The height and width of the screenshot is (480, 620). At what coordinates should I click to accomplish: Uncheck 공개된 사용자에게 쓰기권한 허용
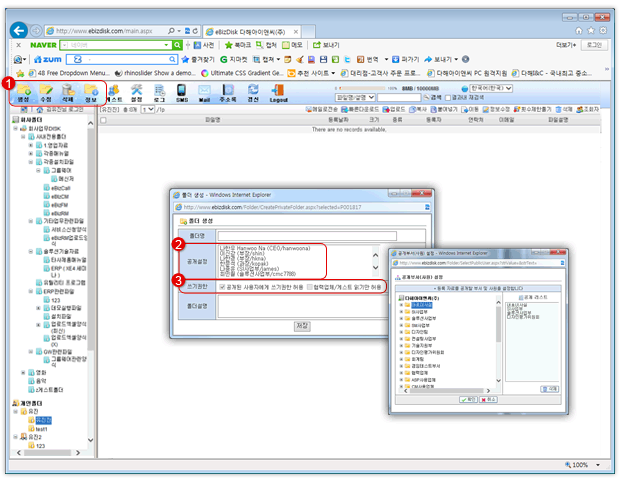[x=222, y=287]
